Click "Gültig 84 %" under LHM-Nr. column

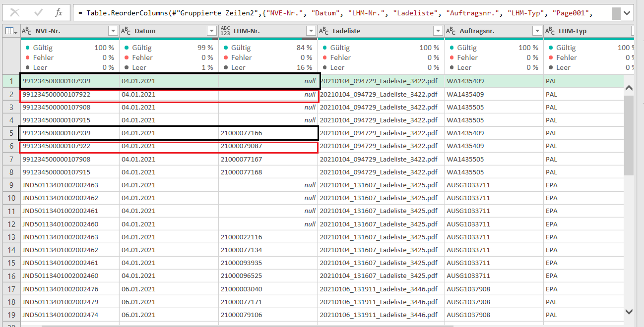tap(268, 48)
